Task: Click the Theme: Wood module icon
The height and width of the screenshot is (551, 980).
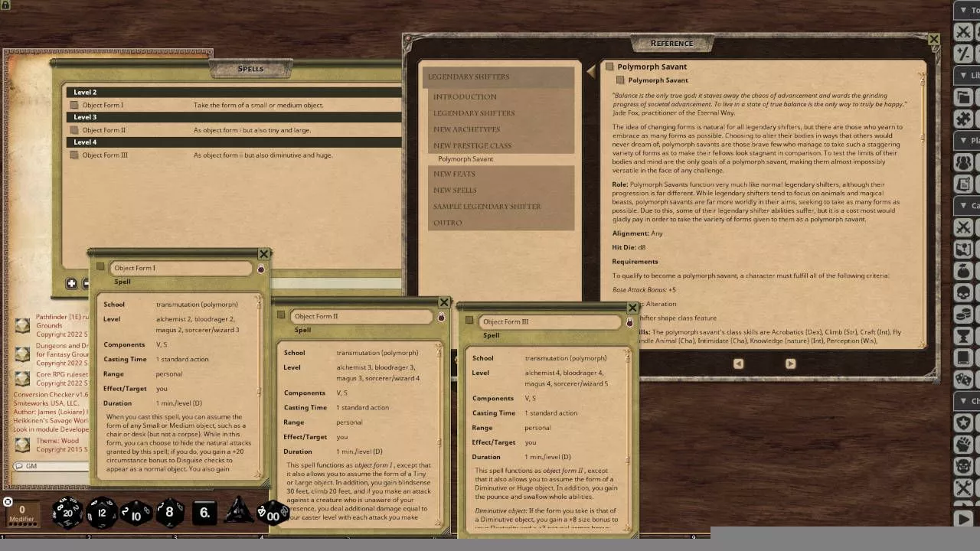Action: coord(23,445)
